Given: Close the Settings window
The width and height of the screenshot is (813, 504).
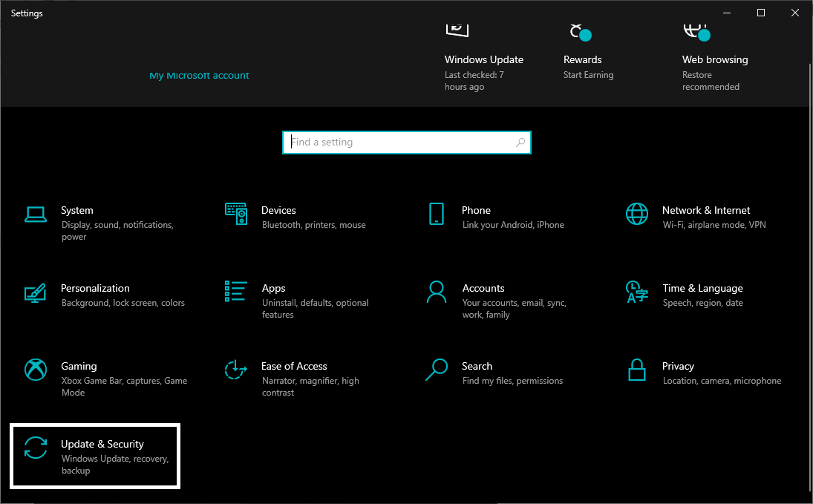Looking at the screenshot, I should coord(795,13).
